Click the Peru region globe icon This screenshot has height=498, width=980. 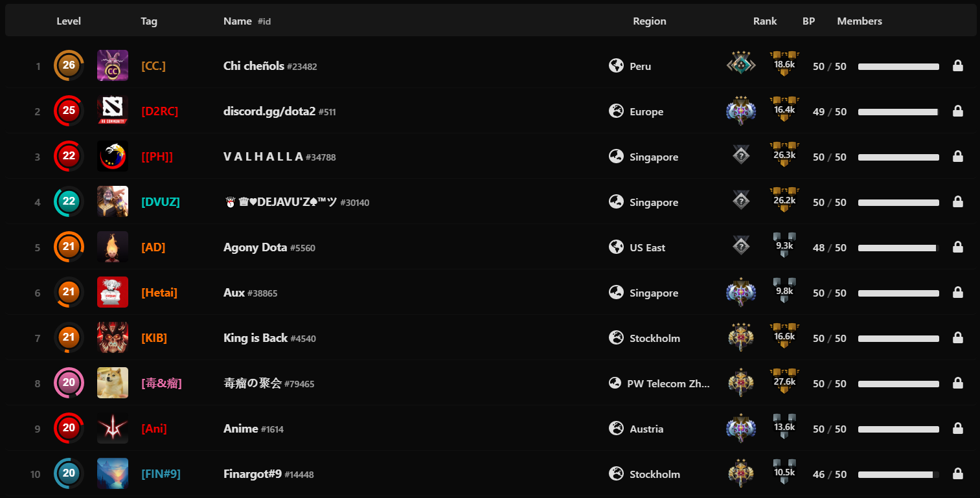click(x=616, y=65)
